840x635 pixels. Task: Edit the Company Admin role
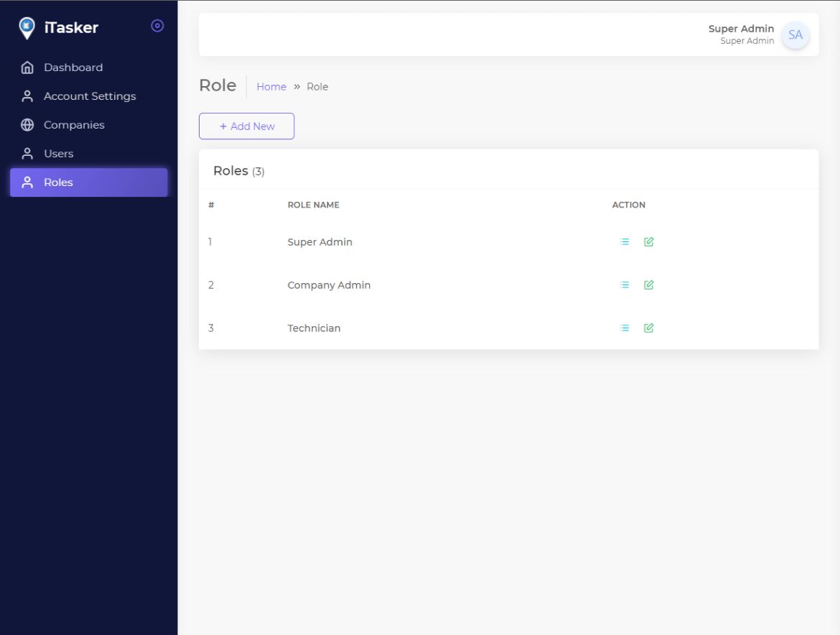(x=648, y=285)
